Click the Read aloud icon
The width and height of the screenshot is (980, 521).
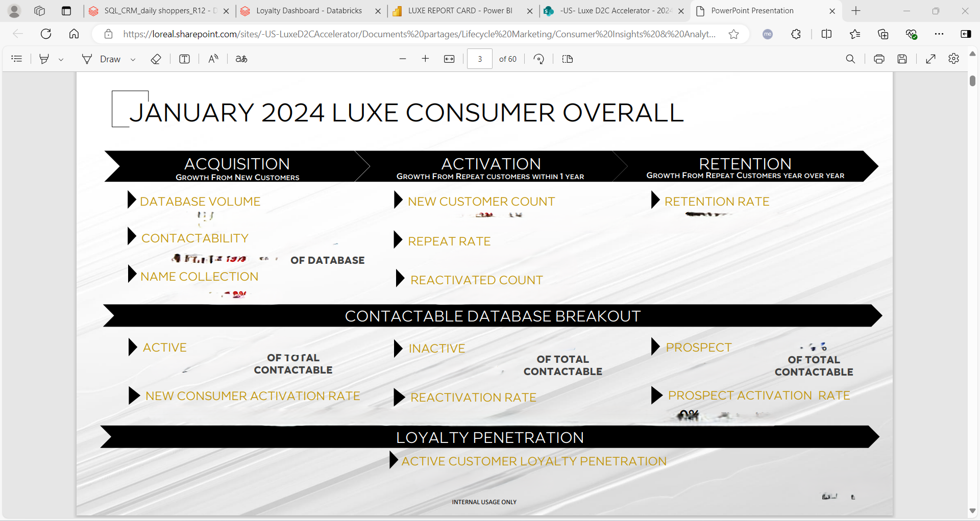[213, 59]
